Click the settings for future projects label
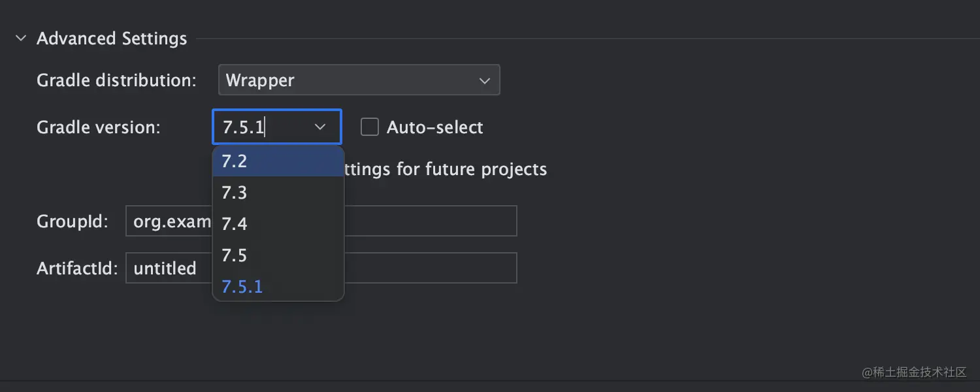The height and width of the screenshot is (392, 980). 446,170
